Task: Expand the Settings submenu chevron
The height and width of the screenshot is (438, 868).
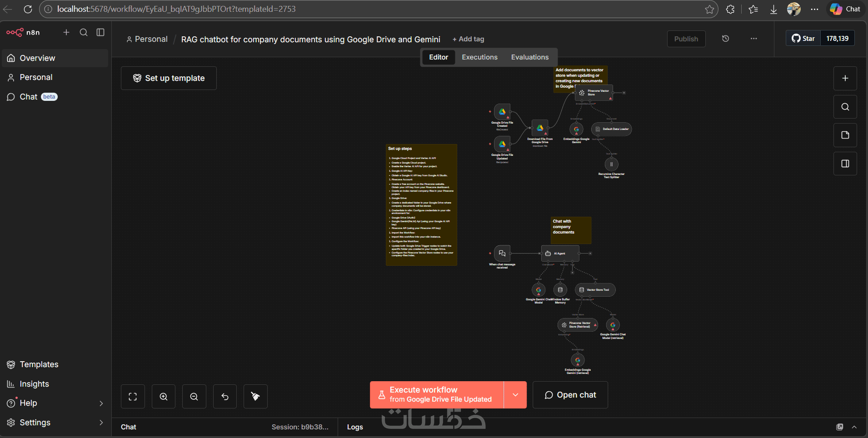Action: click(x=101, y=423)
